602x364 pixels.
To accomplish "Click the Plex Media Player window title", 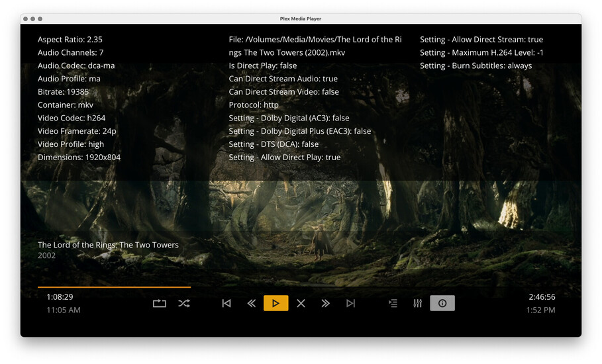I will 301,19.
